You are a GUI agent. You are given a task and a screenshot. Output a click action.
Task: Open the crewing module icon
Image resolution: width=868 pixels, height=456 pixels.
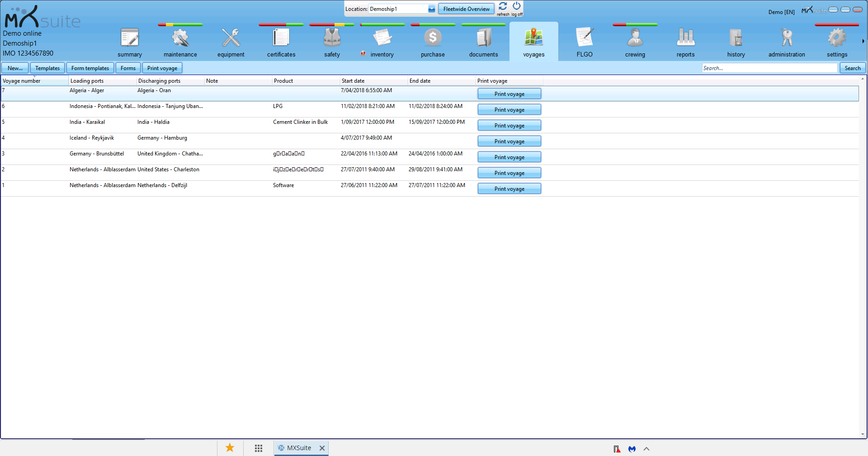pyautogui.click(x=635, y=38)
